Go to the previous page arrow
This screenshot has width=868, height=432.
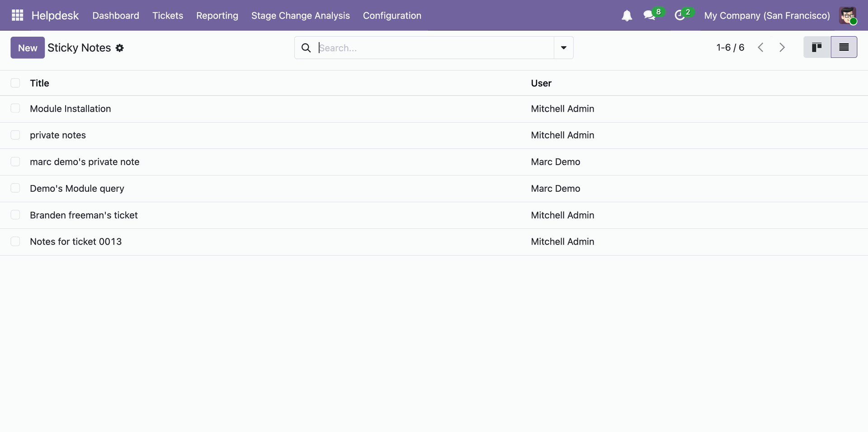[x=761, y=47]
